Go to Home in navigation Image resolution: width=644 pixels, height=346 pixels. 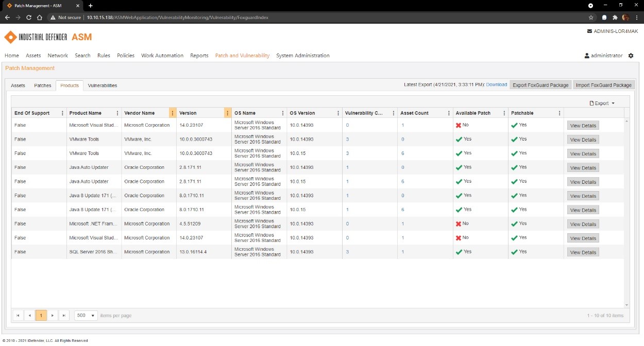click(12, 56)
